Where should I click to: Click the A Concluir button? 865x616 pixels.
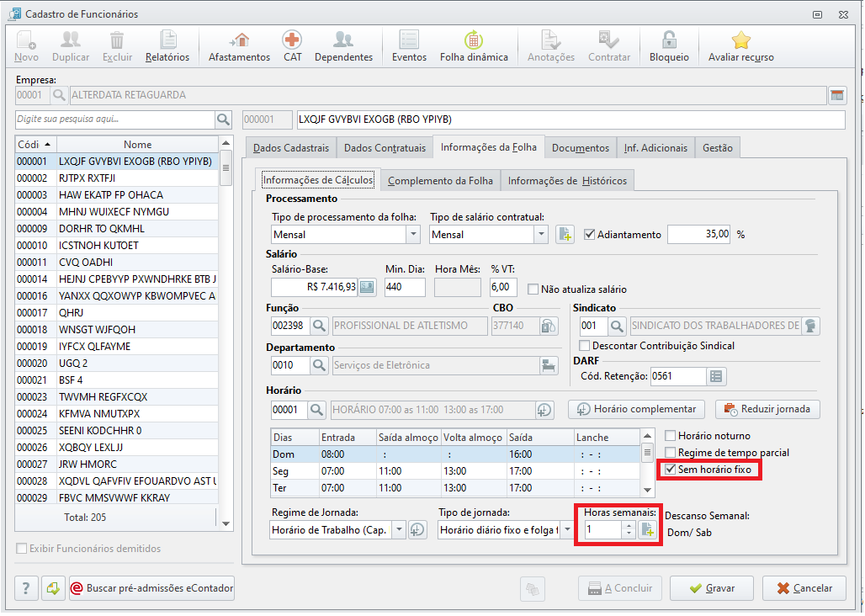(x=621, y=588)
